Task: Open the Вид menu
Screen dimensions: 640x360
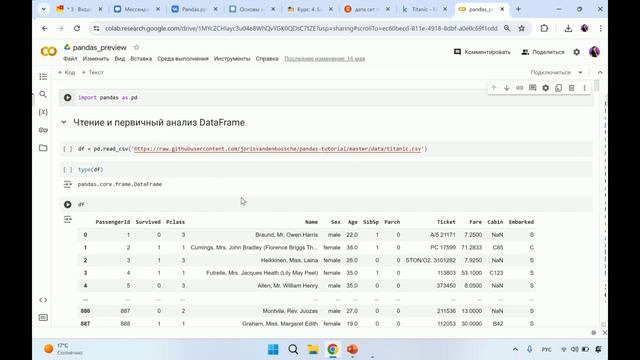Action: pos(120,59)
